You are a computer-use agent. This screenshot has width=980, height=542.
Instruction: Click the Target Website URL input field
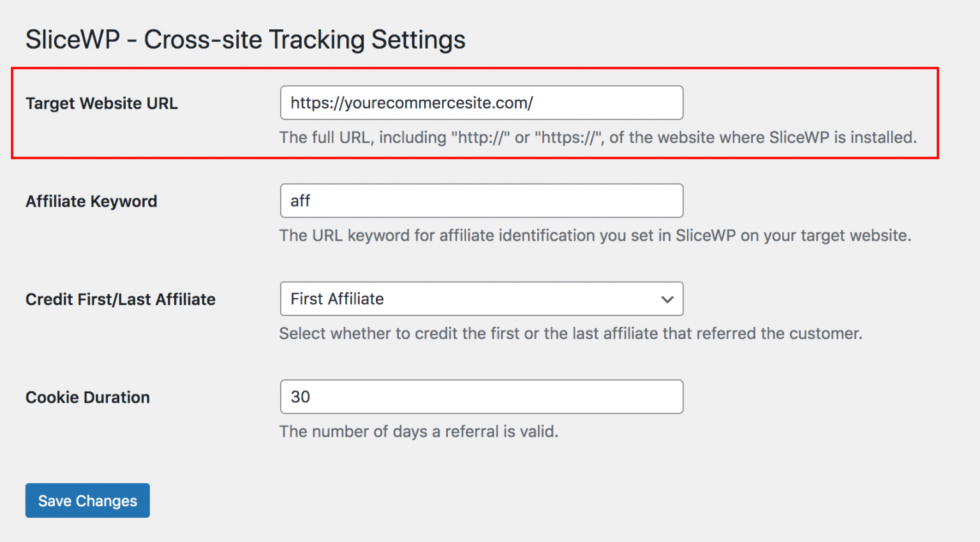[481, 103]
